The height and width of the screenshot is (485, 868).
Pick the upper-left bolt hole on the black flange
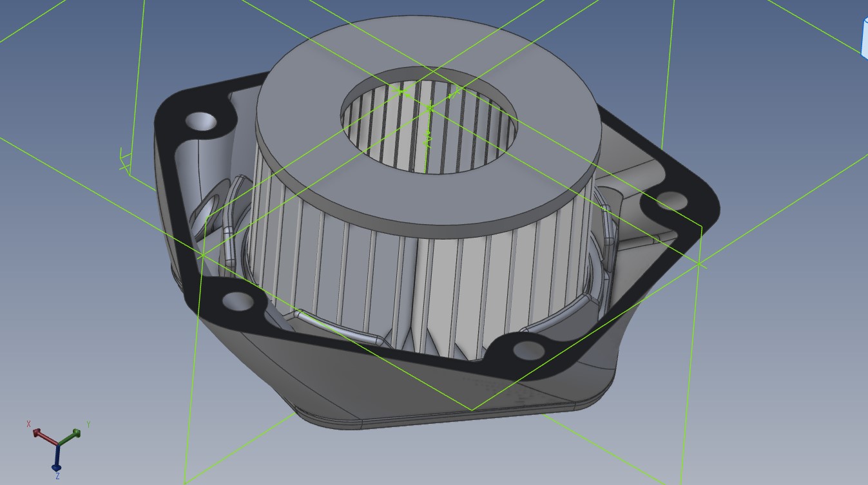(200, 120)
